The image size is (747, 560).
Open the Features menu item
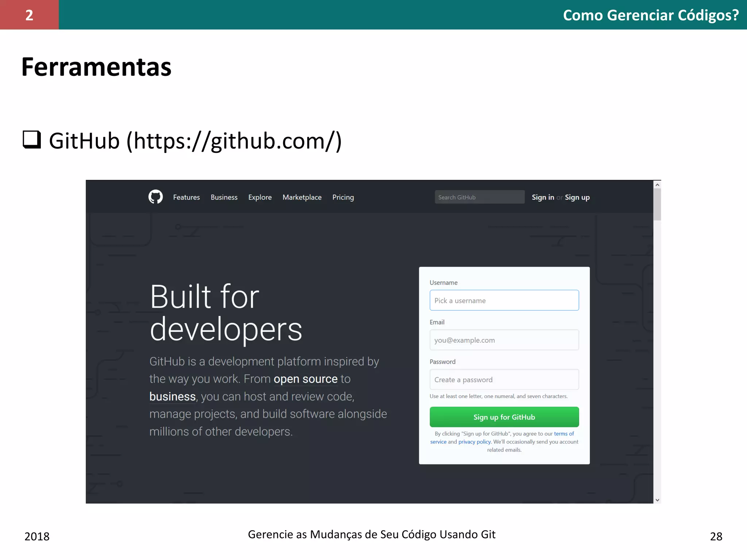(x=186, y=197)
